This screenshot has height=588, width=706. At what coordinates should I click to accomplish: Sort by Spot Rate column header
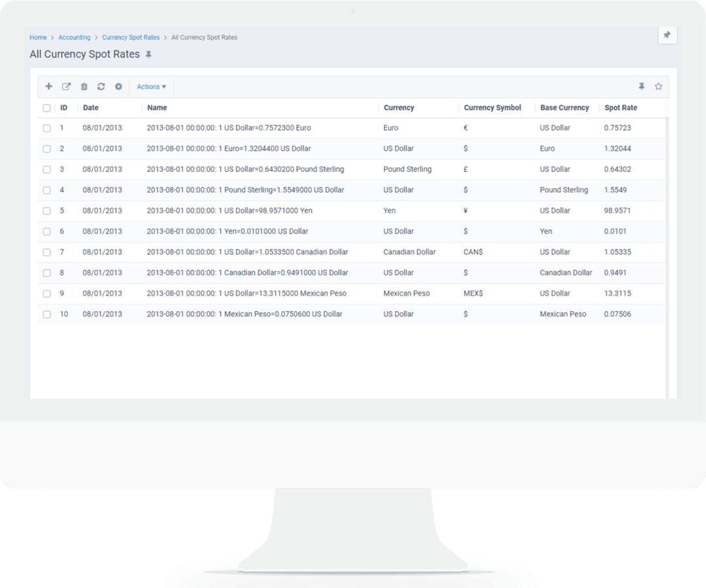tap(621, 108)
